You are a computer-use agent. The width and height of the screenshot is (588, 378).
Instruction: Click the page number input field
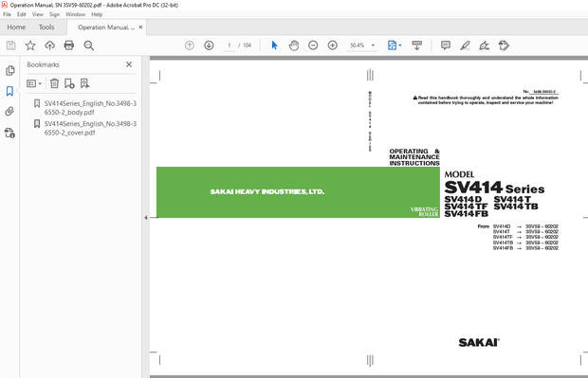click(230, 45)
